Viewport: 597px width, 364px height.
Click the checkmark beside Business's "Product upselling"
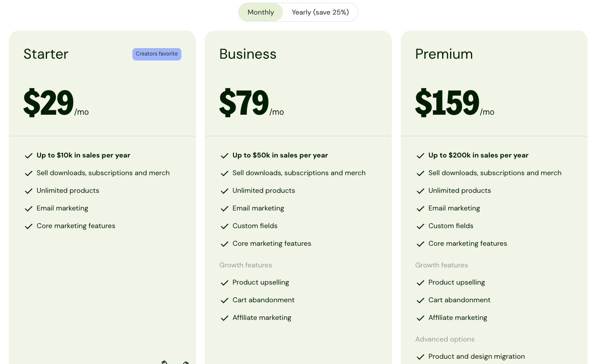tap(225, 283)
